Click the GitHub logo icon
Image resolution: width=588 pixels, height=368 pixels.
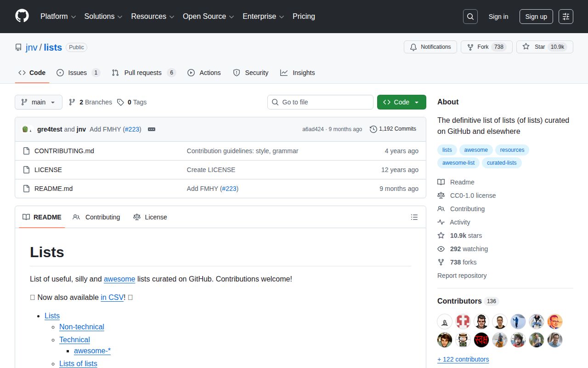pyautogui.click(x=22, y=16)
